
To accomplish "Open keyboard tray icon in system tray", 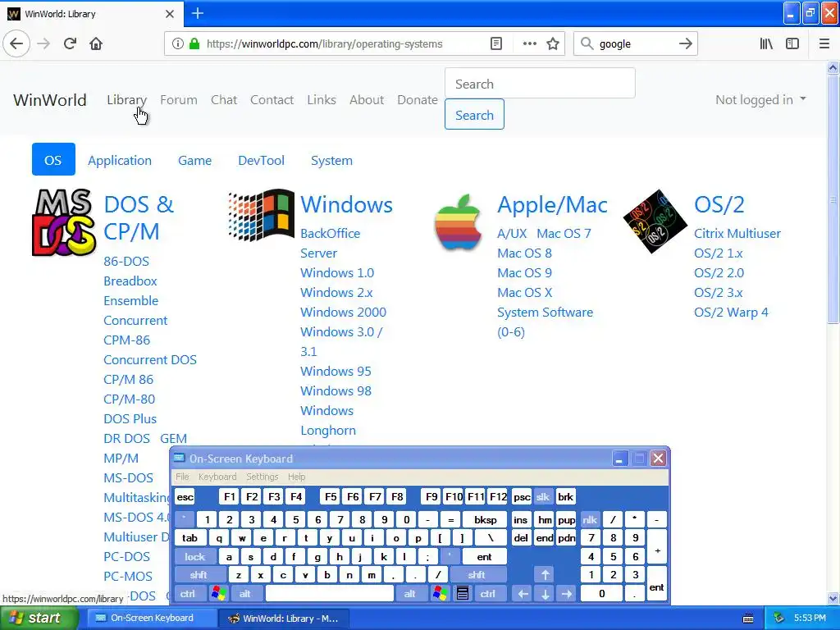I will [x=748, y=619].
